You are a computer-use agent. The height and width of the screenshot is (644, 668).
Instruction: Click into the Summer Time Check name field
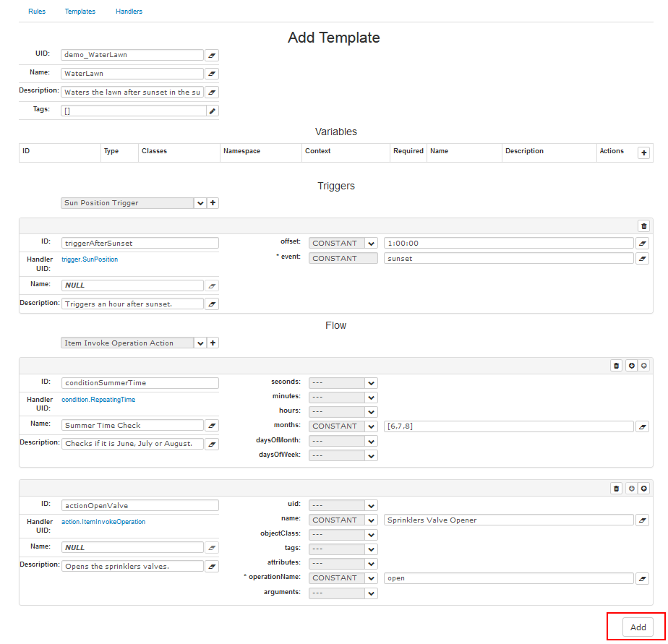[x=132, y=426]
